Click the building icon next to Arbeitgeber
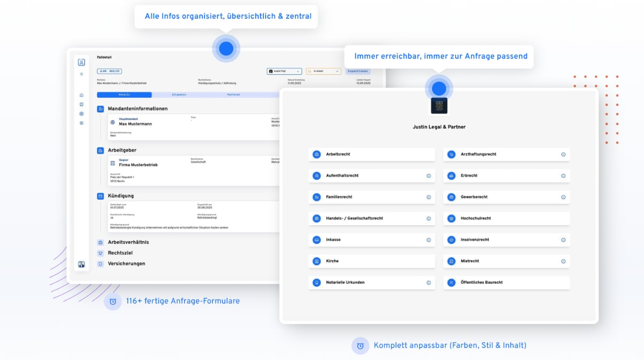This screenshot has width=644, height=360. click(x=100, y=150)
